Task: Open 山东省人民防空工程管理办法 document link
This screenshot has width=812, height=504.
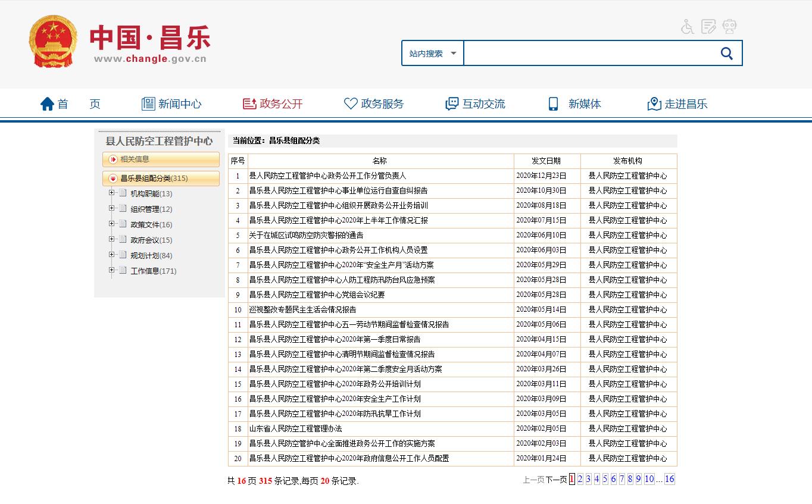Action: click(x=295, y=428)
